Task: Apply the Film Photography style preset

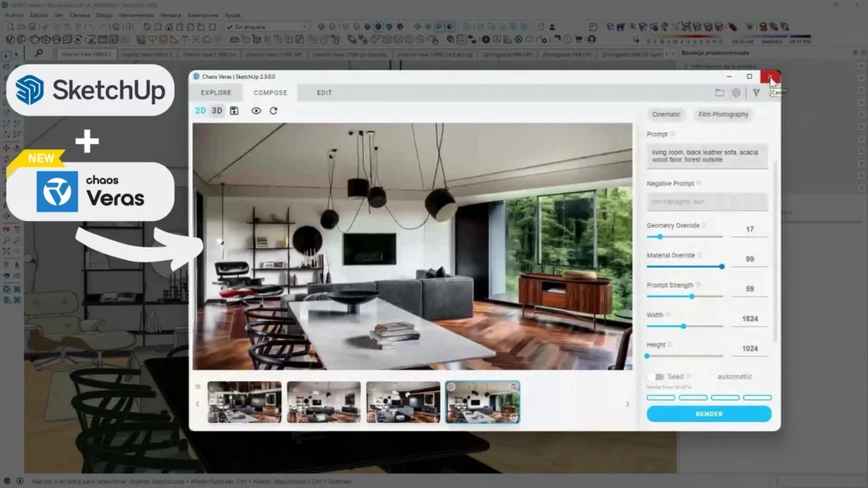Action: point(723,114)
